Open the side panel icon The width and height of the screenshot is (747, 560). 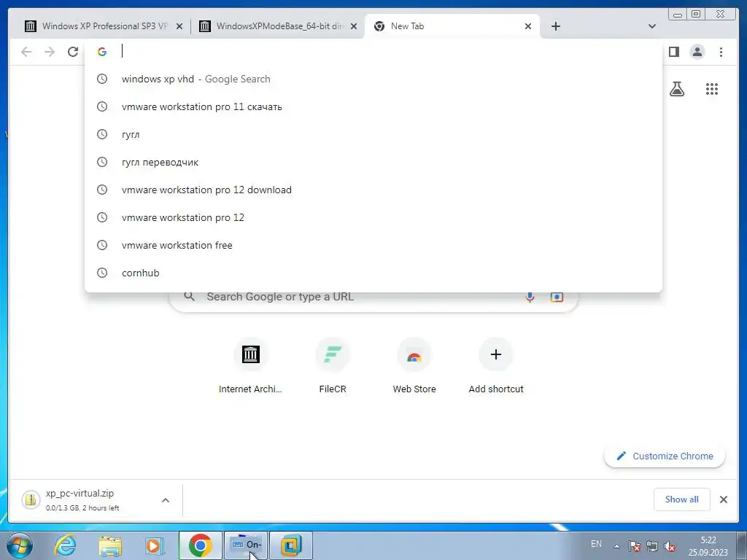[673, 52]
